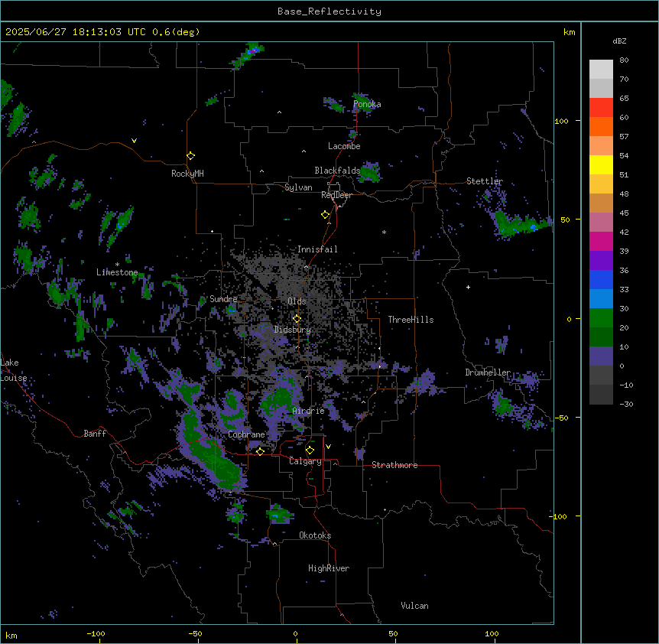Click the 80 value in the dBZ legend
Image resolution: width=659 pixels, height=644 pixels.
point(624,60)
